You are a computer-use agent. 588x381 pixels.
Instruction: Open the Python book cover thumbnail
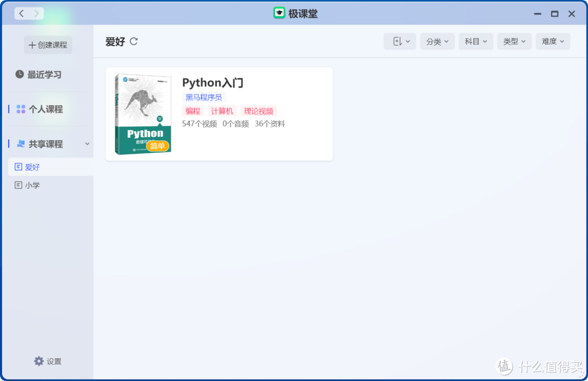(x=143, y=114)
